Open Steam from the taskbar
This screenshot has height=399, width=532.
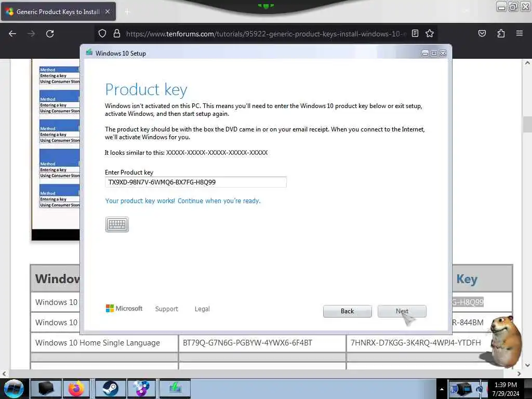tap(110, 389)
